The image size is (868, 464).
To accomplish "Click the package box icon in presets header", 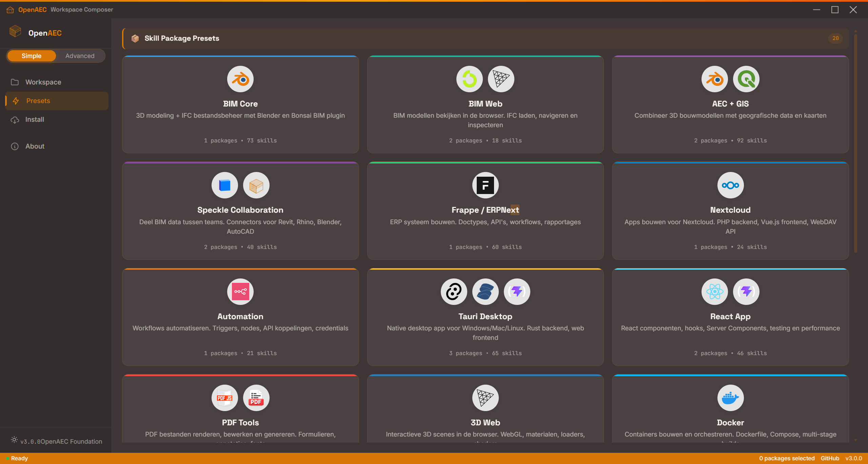I will 135,38.
